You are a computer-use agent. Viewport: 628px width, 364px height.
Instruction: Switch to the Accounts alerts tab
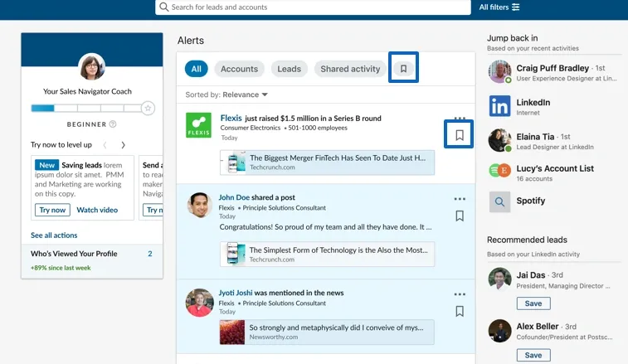pos(239,69)
